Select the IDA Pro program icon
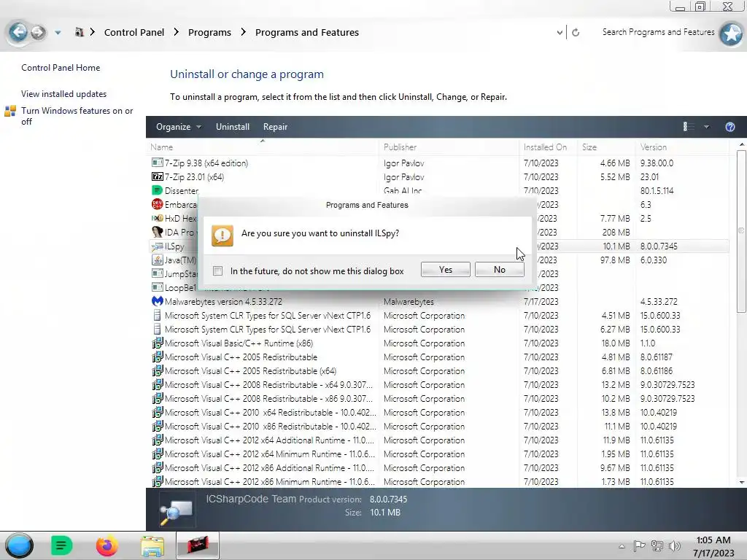The height and width of the screenshot is (560, 747). coord(158,232)
